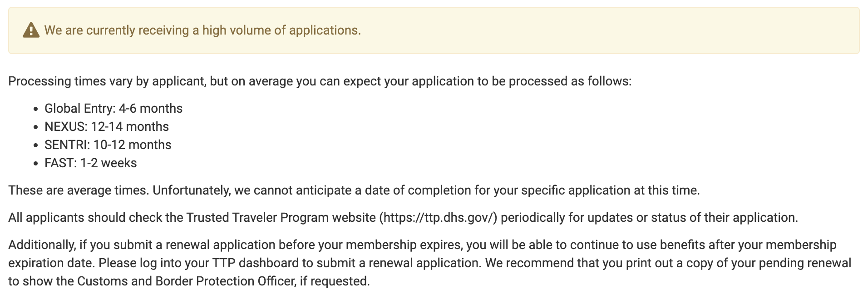Click the bullet before Global Entry
Screen dimensions: 868x300
pyautogui.click(x=36, y=109)
